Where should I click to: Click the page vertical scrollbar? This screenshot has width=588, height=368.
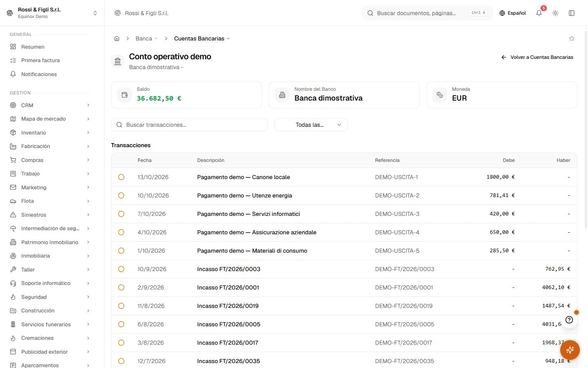[x=586, y=129]
